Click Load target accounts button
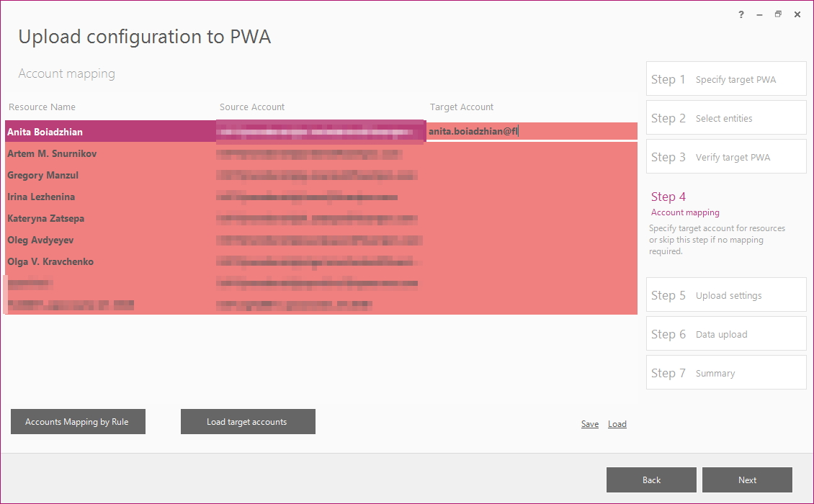814x504 pixels. point(248,421)
